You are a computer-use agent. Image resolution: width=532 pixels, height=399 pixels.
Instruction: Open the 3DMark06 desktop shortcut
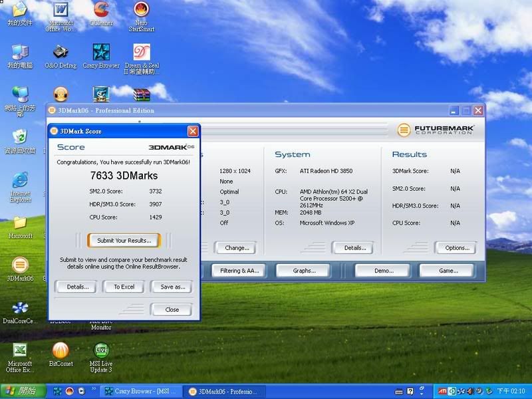click(20, 265)
